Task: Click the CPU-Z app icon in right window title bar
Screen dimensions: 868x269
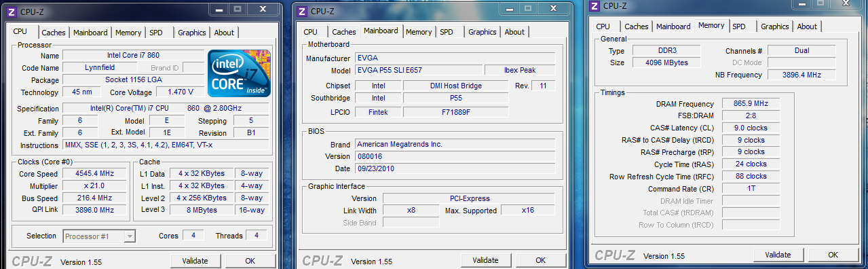Action: point(594,6)
